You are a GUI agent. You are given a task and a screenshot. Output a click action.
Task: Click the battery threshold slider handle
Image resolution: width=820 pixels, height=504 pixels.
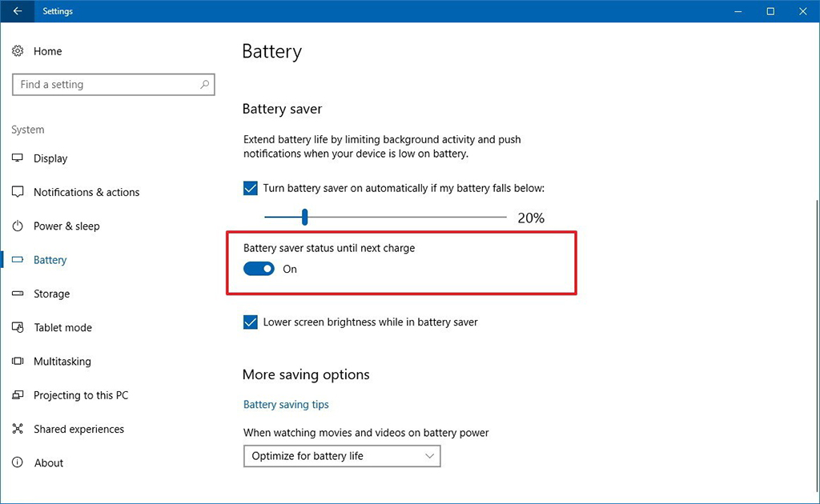click(305, 217)
